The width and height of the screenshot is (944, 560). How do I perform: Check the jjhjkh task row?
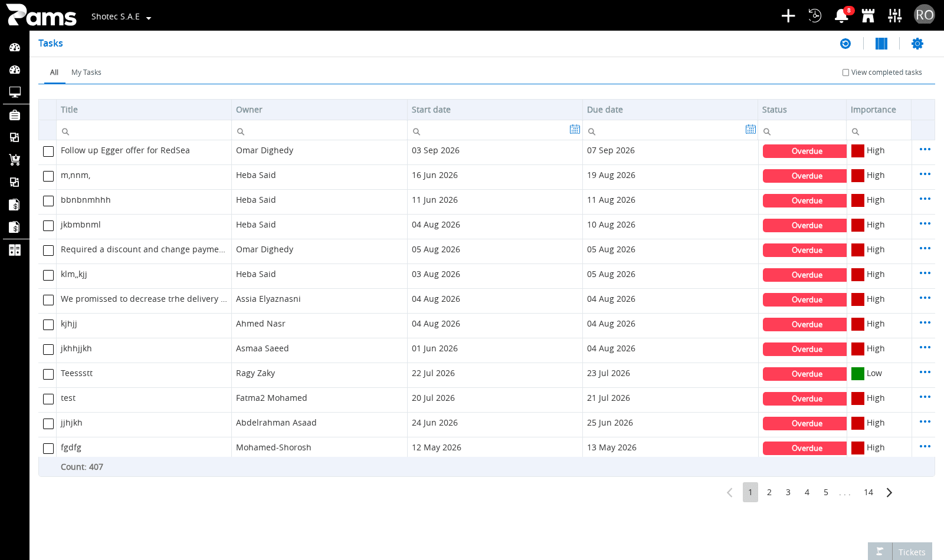pyautogui.click(x=48, y=424)
